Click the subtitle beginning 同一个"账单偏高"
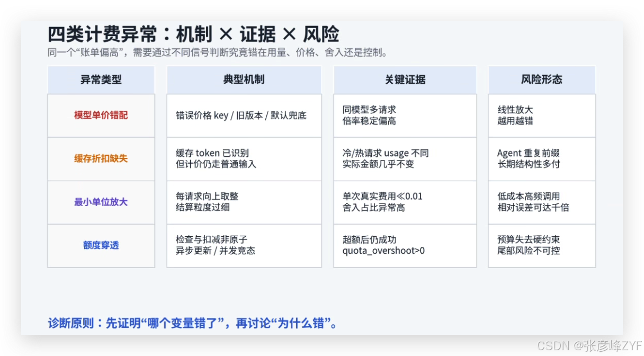This screenshot has width=644, height=356. tap(218, 52)
